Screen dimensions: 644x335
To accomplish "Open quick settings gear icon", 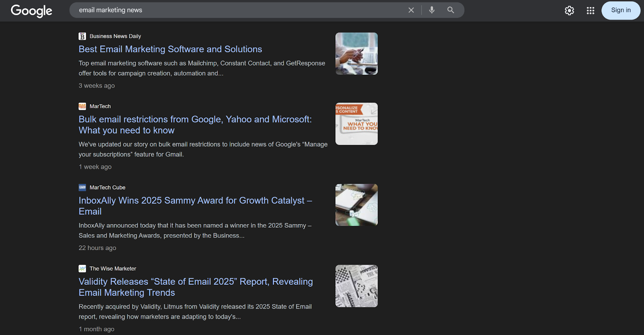I will click(x=569, y=10).
